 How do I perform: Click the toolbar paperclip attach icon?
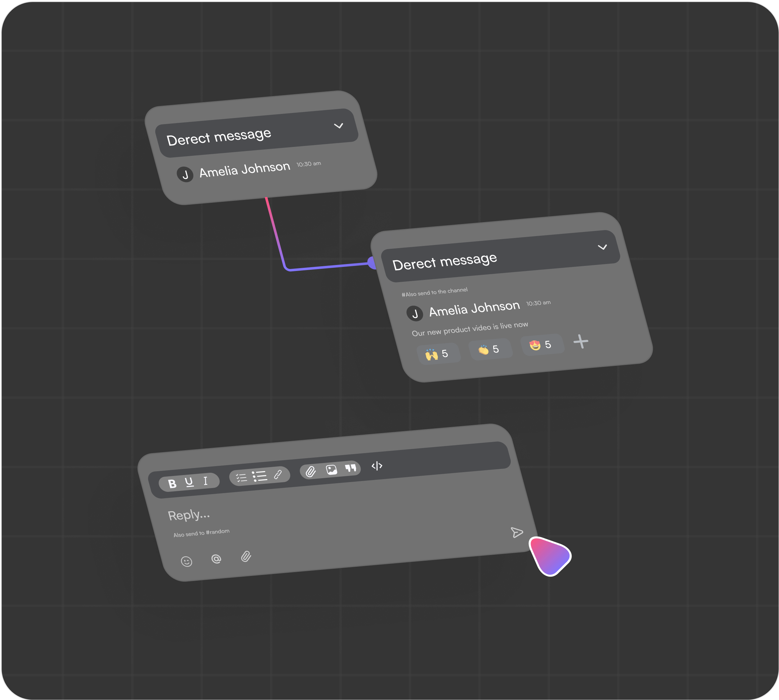point(311,472)
